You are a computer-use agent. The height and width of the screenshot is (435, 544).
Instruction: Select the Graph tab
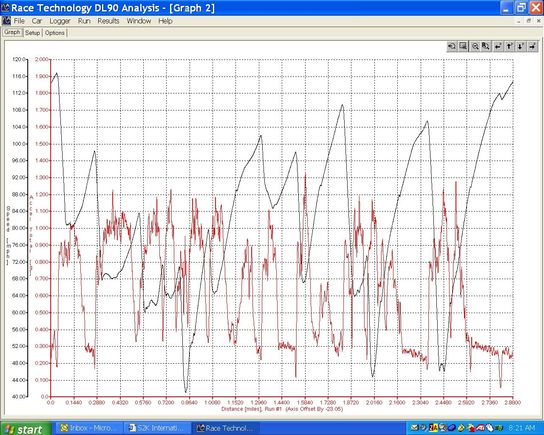12,32
